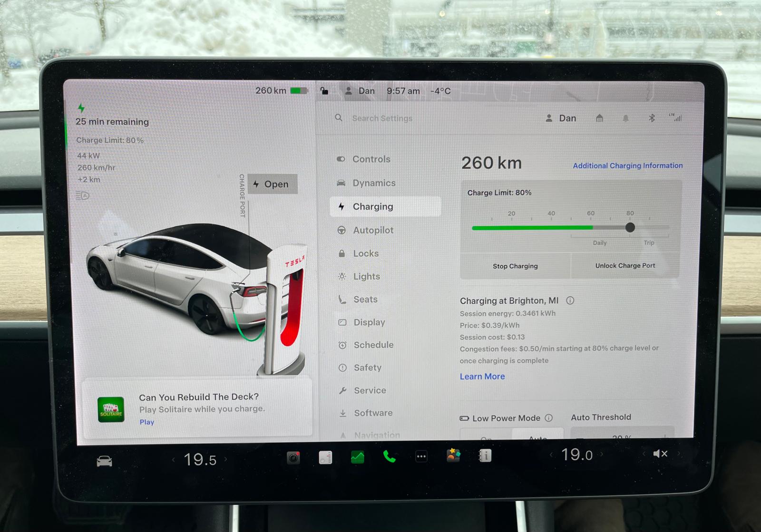Viewport: 761px width, 532px height.
Task: Open the green energy graph app
Action: coord(357,457)
